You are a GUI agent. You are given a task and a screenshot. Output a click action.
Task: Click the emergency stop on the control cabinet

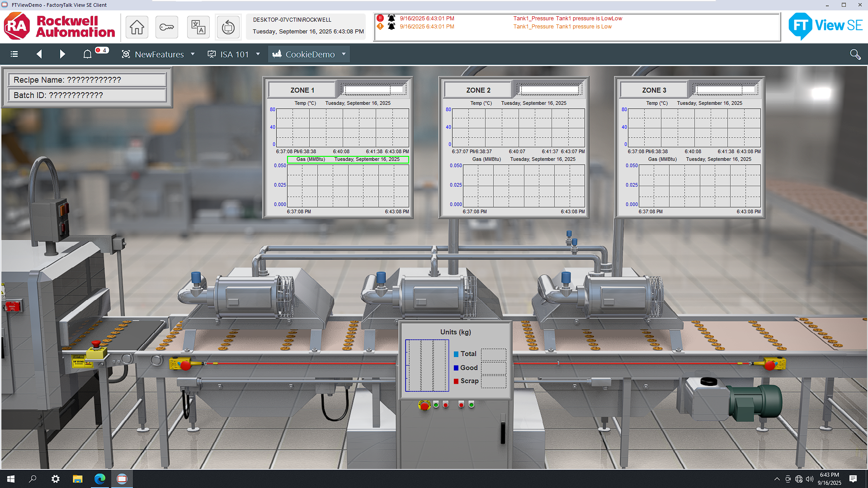(424, 405)
